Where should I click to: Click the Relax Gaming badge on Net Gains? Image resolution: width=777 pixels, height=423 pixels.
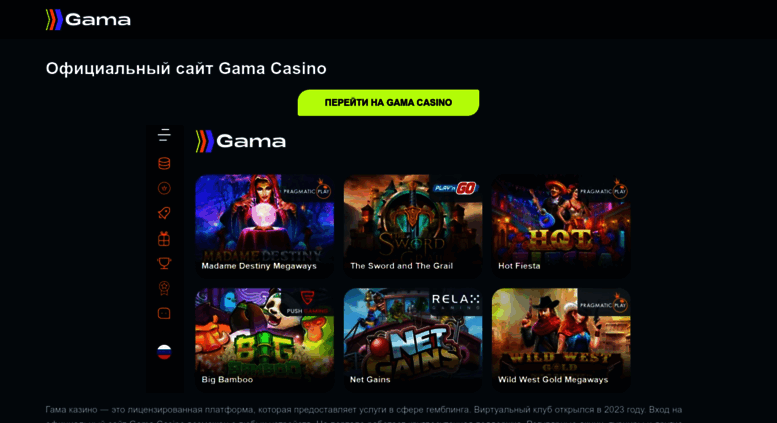click(455, 302)
